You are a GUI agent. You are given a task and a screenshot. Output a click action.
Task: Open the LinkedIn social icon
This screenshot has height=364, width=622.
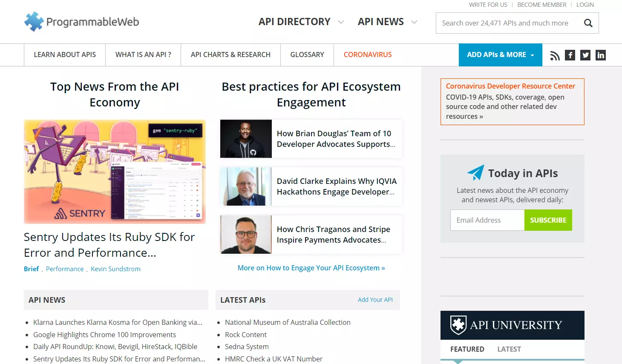coord(601,55)
